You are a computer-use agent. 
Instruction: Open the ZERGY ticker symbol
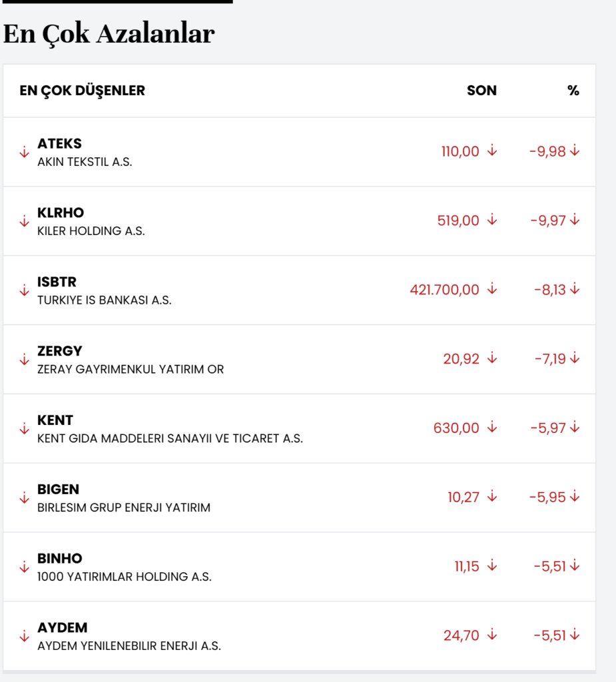point(60,351)
